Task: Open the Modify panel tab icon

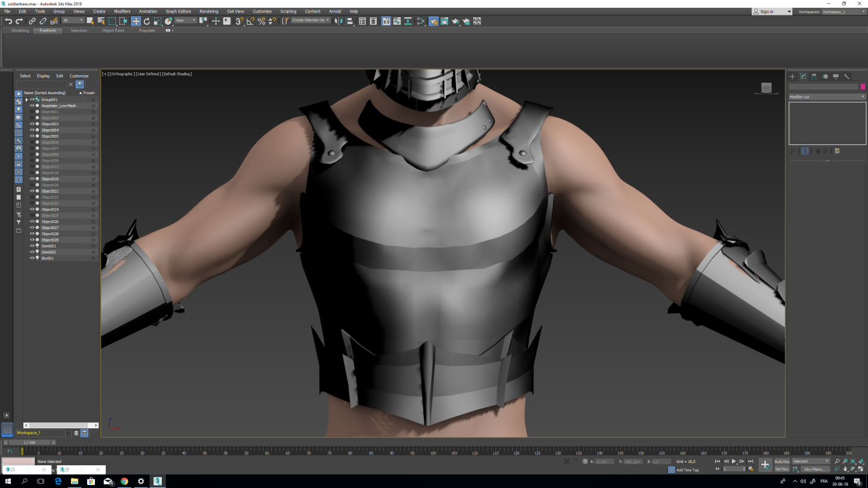Action: point(803,76)
